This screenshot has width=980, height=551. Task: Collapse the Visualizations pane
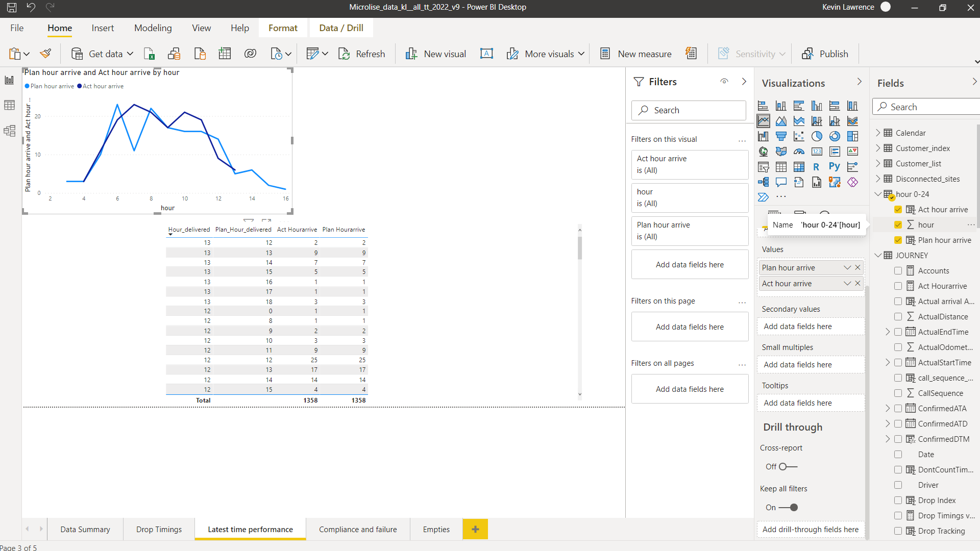[860, 82]
